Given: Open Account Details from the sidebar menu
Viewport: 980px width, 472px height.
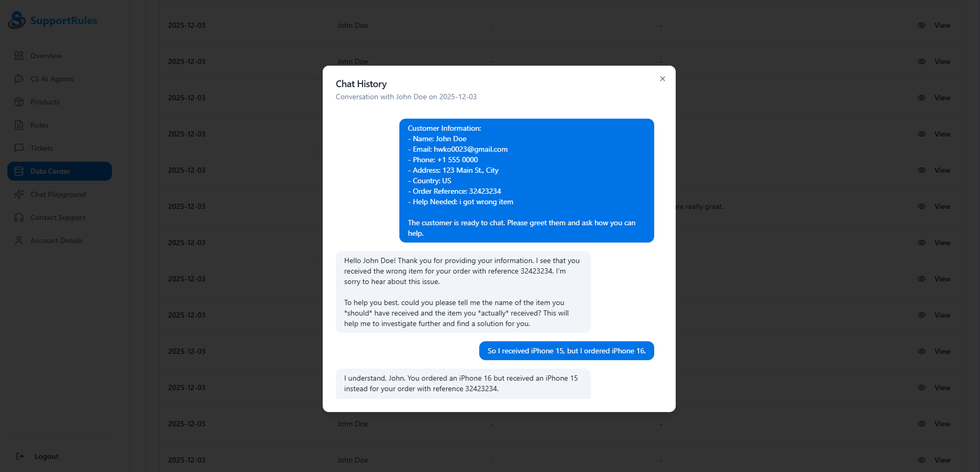Looking at the screenshot, I should [x=56, y=240].
